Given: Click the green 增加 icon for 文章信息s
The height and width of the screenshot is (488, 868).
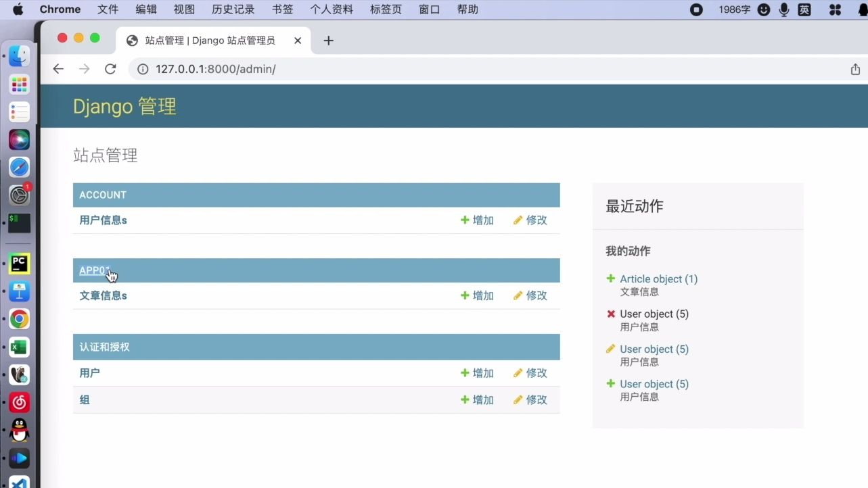Looking at the screenshot, I should pyautogui.click(x=465, y=295).
